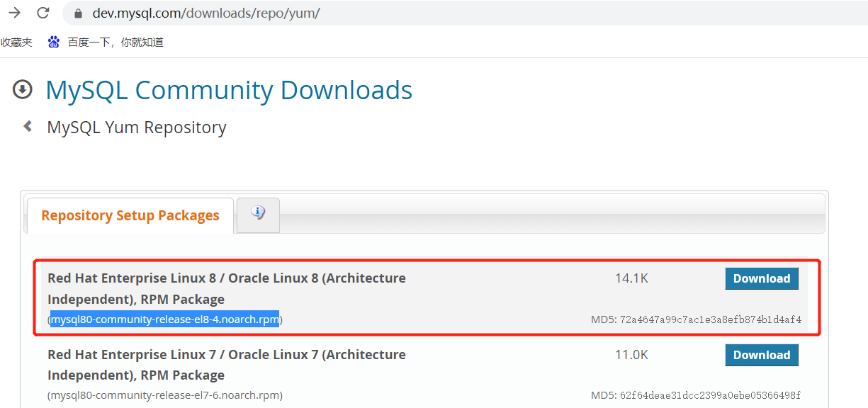Click the Baidu paw bookmark icon

point(54,42)
